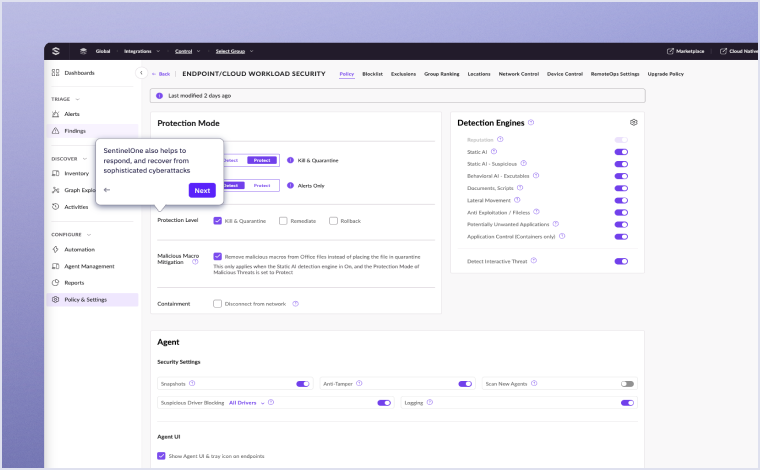Toggle the Static AI detection engine
Viewport: 760px width, 470px height.
(x=621, y=152)
